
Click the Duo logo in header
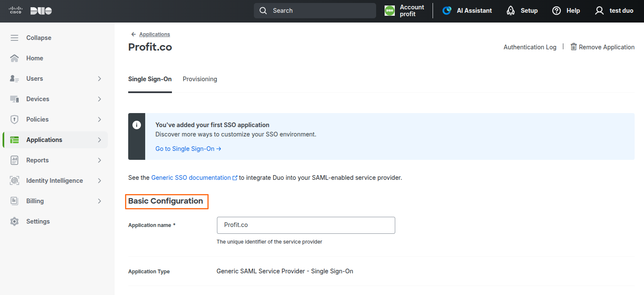[41, 11]
